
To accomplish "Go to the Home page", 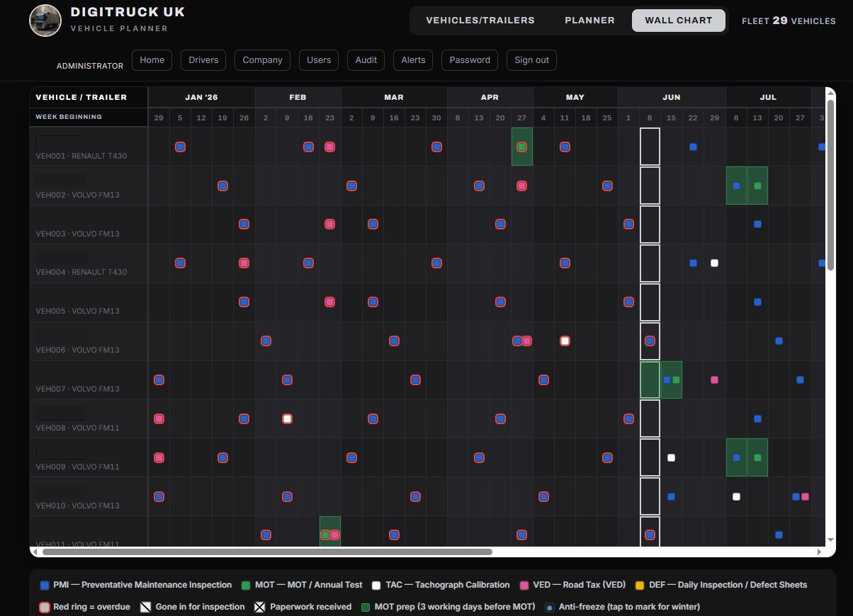I will point(152,60).
